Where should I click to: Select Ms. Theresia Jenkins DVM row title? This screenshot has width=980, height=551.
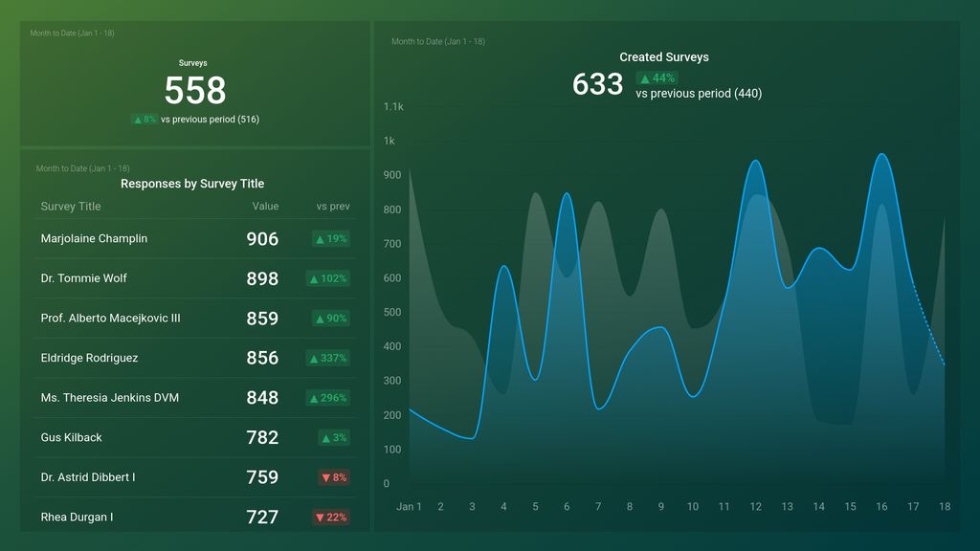point(110,398)
